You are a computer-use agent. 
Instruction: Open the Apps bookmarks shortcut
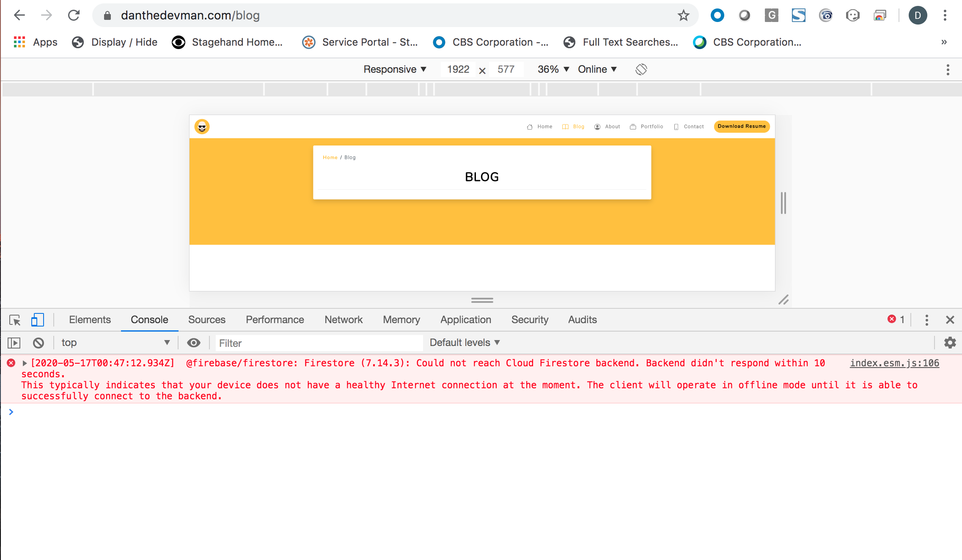click(36, 42)
